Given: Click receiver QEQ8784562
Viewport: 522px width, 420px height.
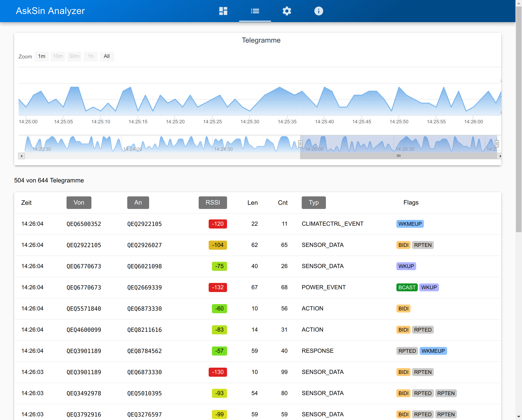Looking at the screenshot, I should (x=144, y=351).
